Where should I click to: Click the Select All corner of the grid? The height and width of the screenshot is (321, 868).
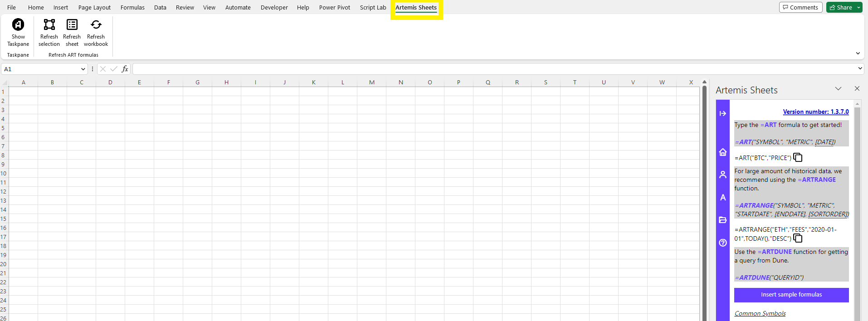tap(5, 83)
